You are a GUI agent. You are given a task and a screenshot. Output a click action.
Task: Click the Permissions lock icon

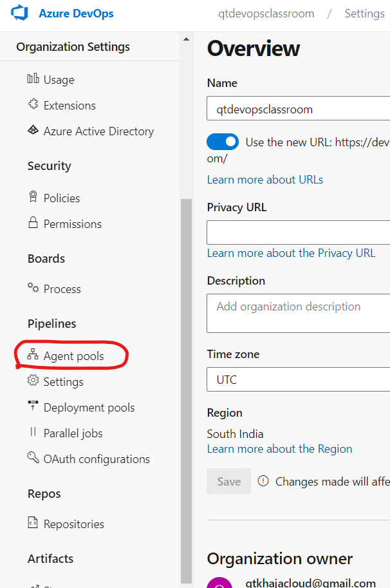pyautogui.click(x=33, y=222)
